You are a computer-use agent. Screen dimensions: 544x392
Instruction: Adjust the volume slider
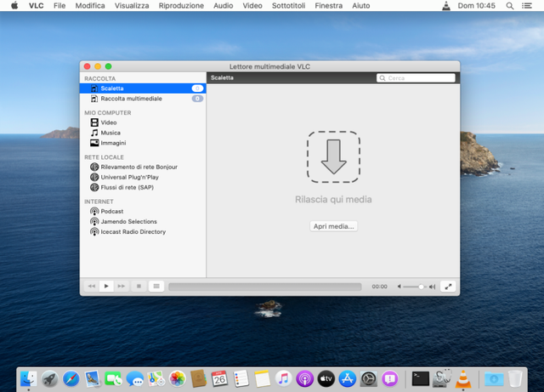coord(415,287)
